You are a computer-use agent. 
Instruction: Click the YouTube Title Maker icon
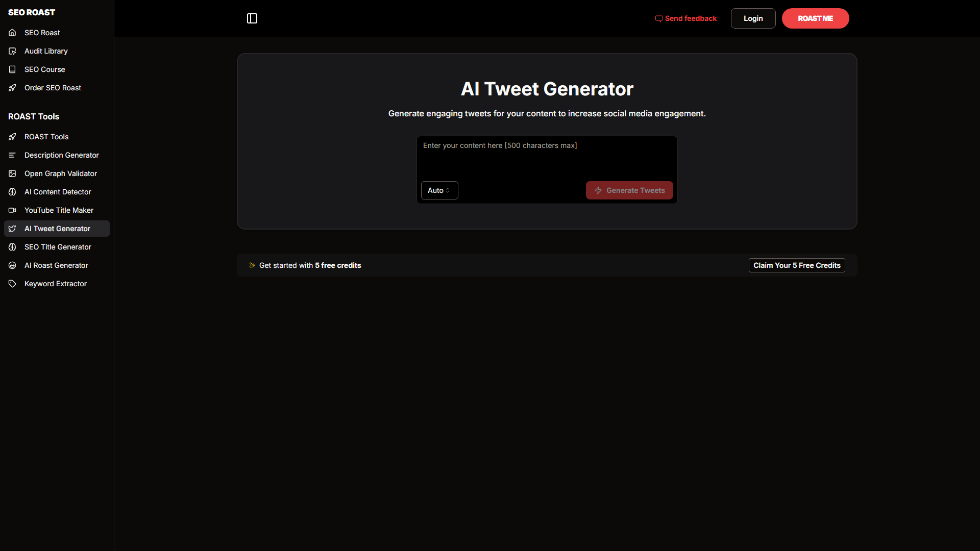point(12,210)
